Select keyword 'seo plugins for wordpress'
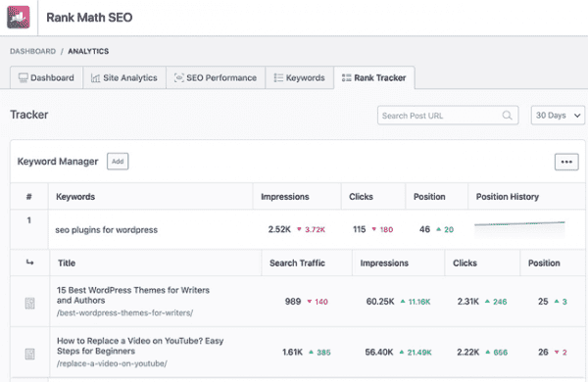This screenshot has height=382, width=588. pos(106,230)
